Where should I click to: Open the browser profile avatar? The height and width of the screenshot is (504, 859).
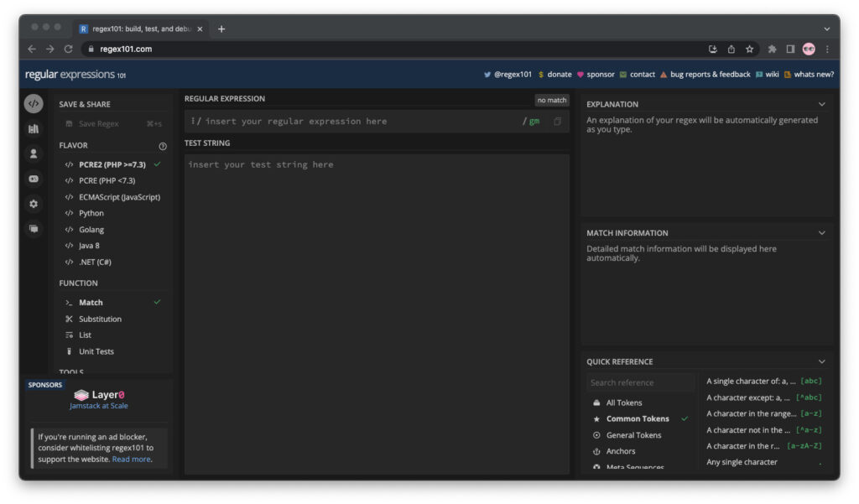pyautogui.click(x=809, y=49)
